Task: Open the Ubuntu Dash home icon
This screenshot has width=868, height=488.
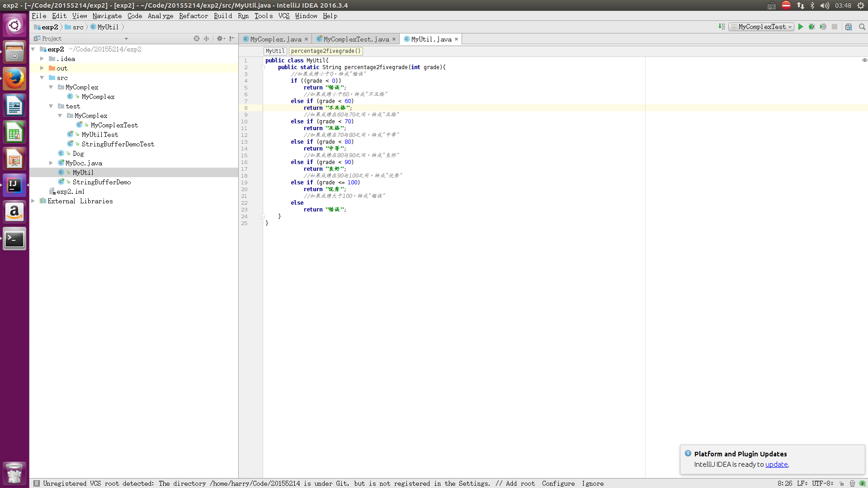Action: (x=14, y=25)
